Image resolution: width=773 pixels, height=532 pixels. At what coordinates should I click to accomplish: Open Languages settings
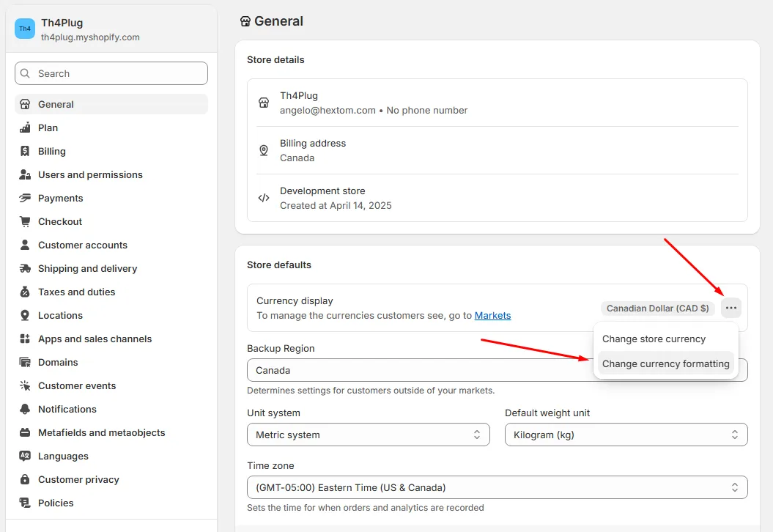(x=111, y=456)
